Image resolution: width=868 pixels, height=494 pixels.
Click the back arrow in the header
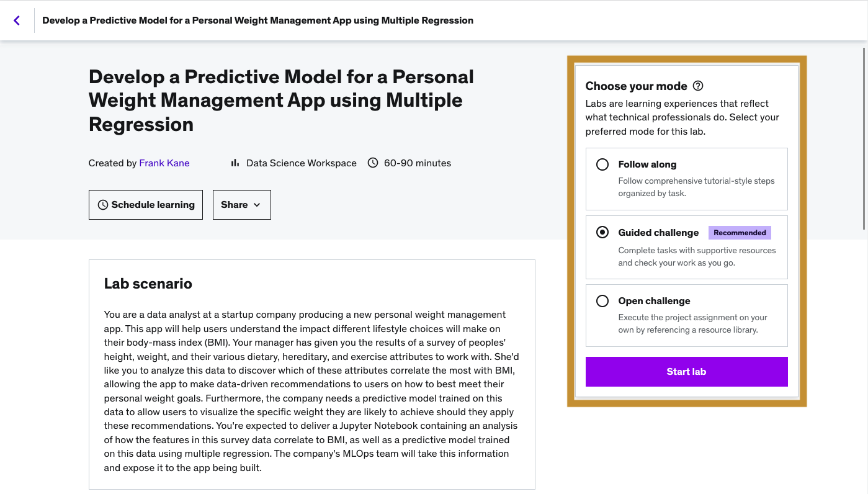tap(17, 20)
